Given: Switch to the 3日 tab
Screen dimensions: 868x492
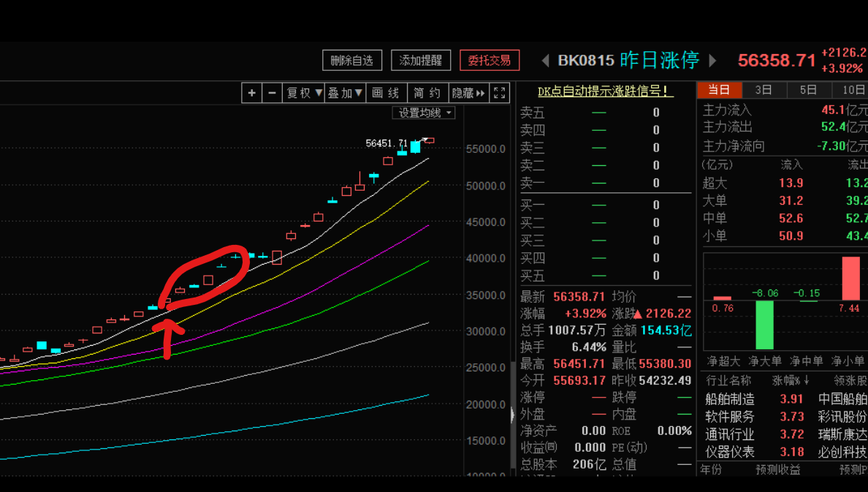Looking at the screenshot, I should point(764,90).
